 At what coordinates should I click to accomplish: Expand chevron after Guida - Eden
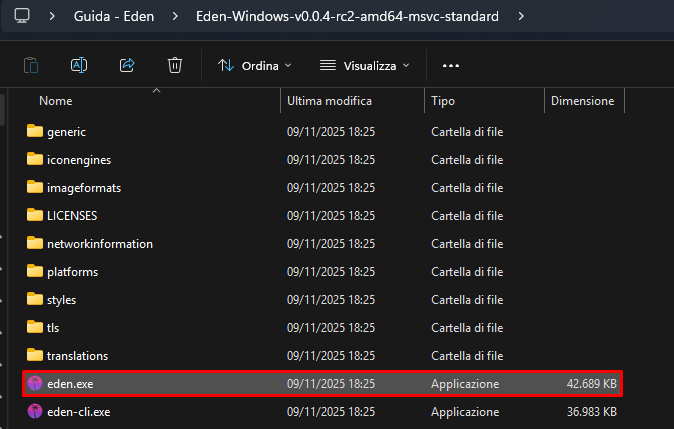[x=175, y=16]
